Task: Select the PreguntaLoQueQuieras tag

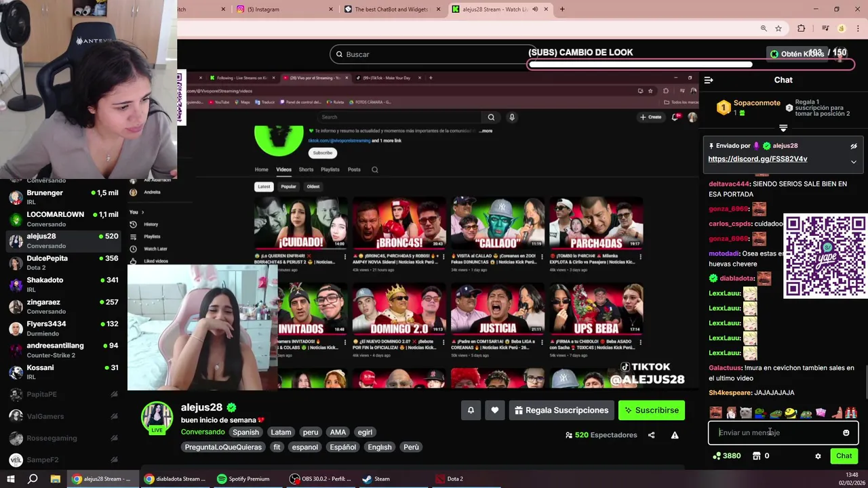Action: 223,447
